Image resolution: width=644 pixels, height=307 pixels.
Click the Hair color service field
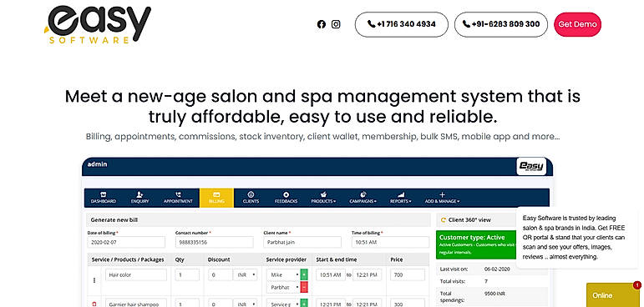pyautogui.click(x=136, y=275)
